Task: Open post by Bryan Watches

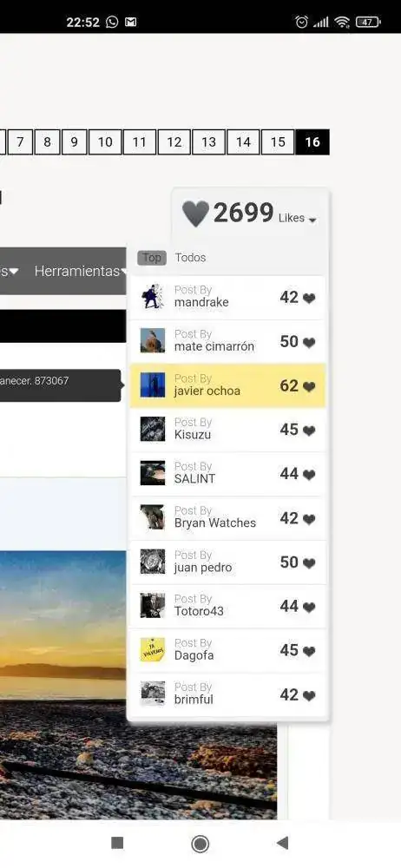Action: pyautogui.click(x=227, y=518)
